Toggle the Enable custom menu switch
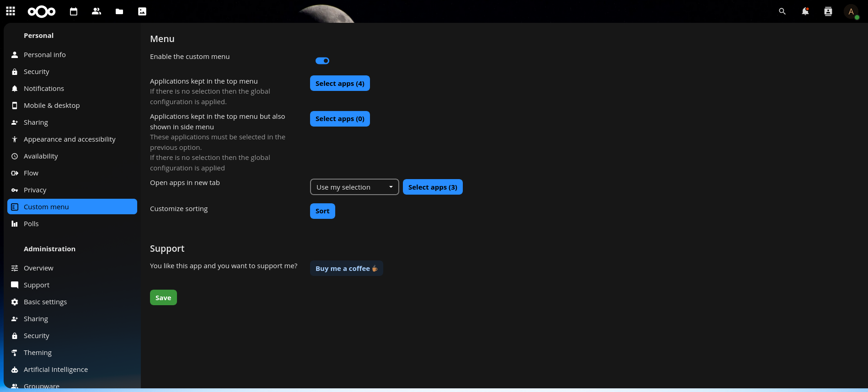Screen dimensions: 868x392 [x=322, y=61]
